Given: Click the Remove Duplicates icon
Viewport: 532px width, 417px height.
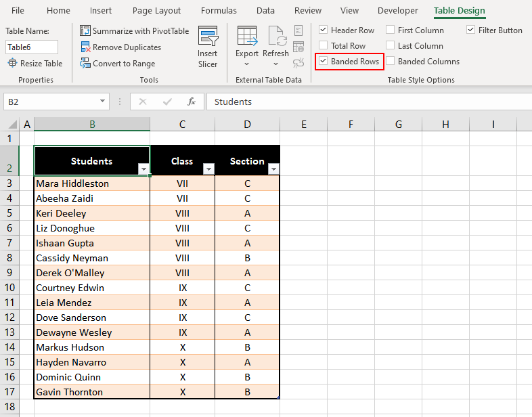Looking at the screenshot, I should click(85, 47).
